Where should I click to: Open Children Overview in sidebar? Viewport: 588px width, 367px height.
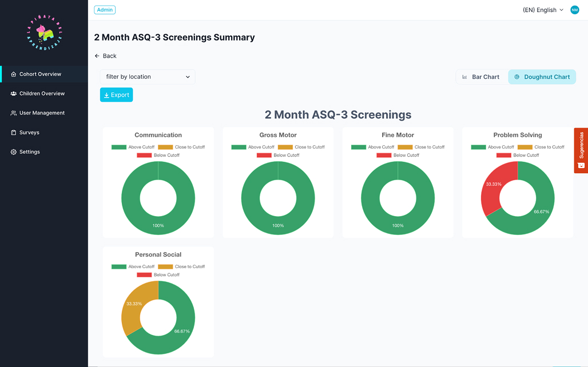click(x=42, y=94)
